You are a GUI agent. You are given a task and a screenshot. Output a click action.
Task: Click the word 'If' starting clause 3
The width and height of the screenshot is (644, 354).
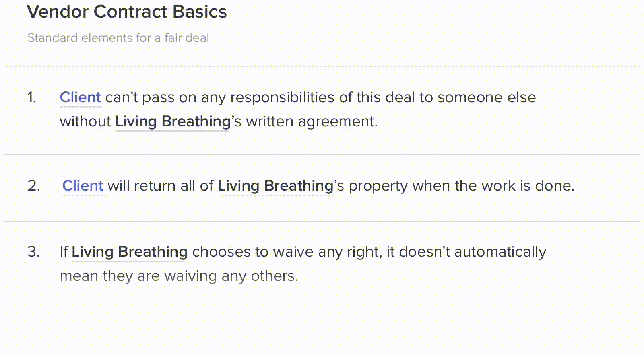click(64, 252)
